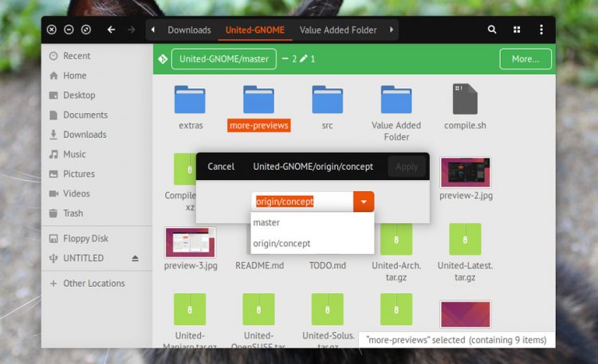The image size is (598, 364).
Task: Open the preview-3.jpg thumbnail
Action: point(191,242)
